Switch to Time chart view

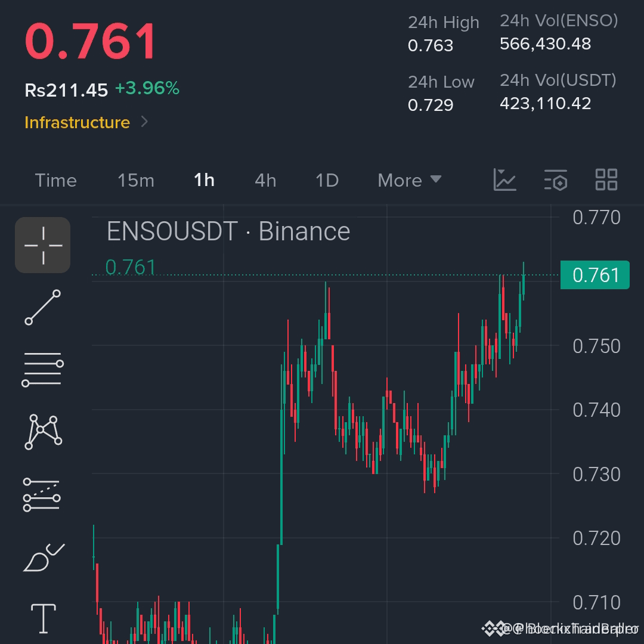pyautogui.click(x=56, y=181)
